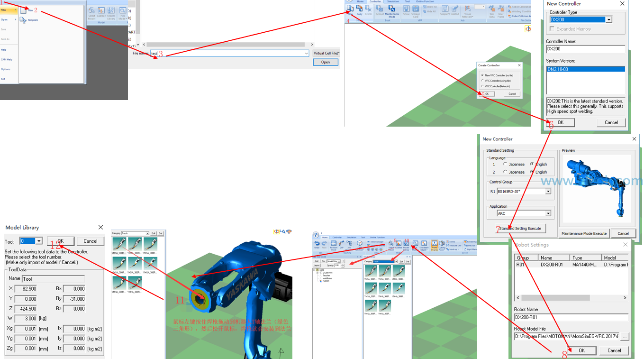Select New VRC Controller (no file) option
Image resolution: width=644 pixels, height=359 pixels.
[497, 75]
